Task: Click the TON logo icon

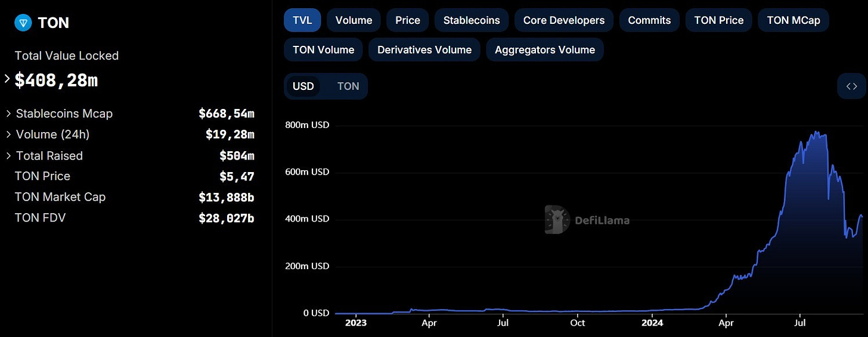Action: click(24, 23)
